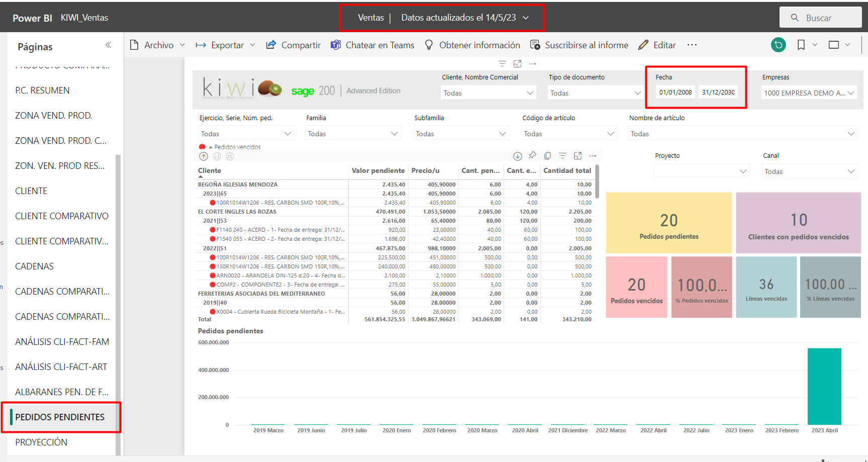Open the Ejercicio, Serie, Núm. ped. dropdown
The image size is (868, 462).
tap(246, 134)
